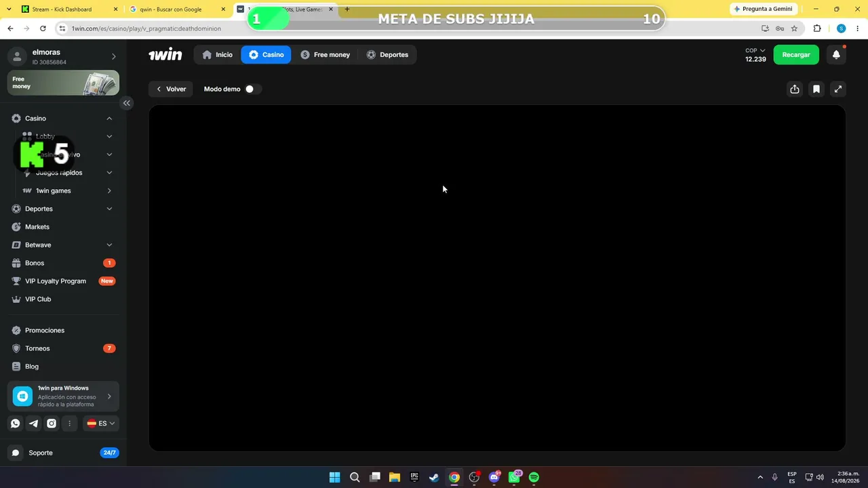Go to Inicio in top navigation

coord(217,55)
